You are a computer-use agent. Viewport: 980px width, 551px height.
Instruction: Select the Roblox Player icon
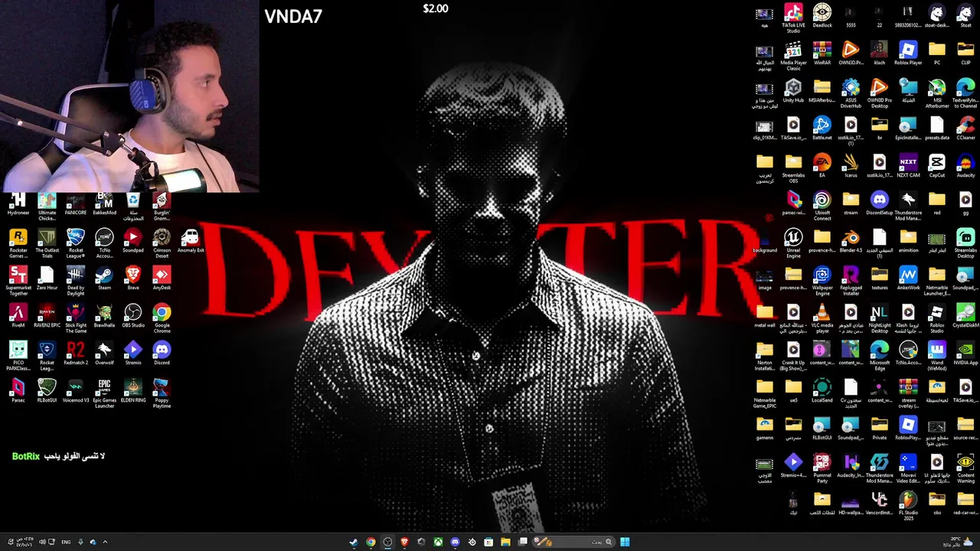coord(908,54)
